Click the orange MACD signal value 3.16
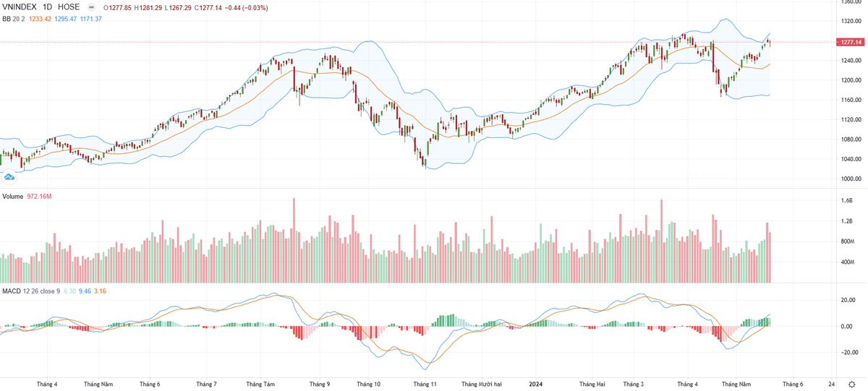The image size is (868, 391). coord(100,291)
